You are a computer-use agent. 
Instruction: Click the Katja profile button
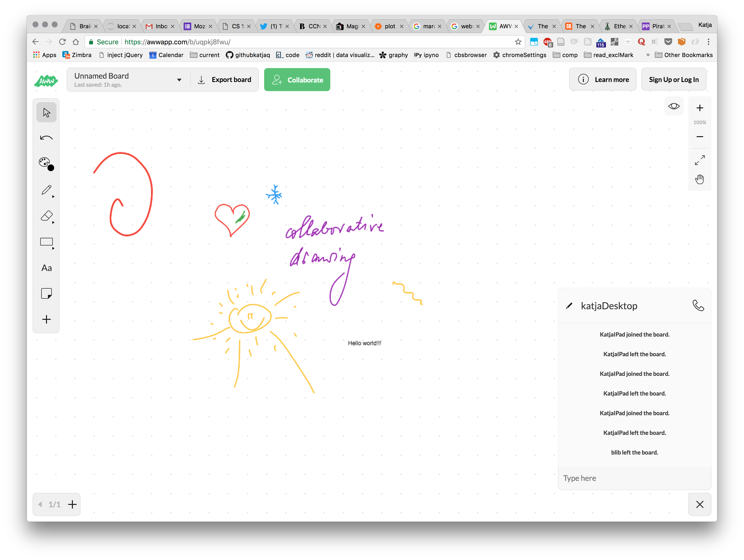tap(705, 25)
